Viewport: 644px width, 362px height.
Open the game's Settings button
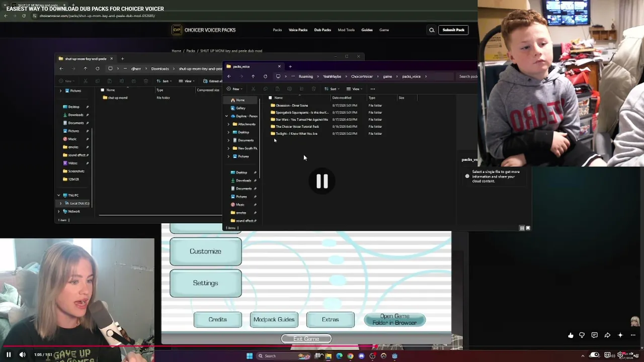205,283
